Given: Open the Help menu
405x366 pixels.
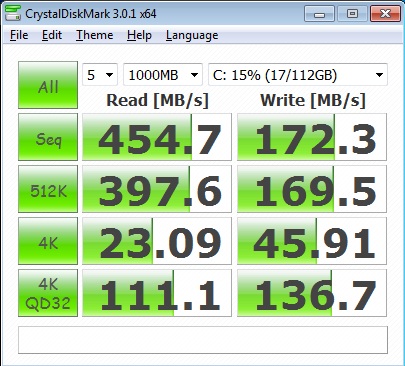Looking at the screenshot, I should pyautogui.click(x=139, y=35).
